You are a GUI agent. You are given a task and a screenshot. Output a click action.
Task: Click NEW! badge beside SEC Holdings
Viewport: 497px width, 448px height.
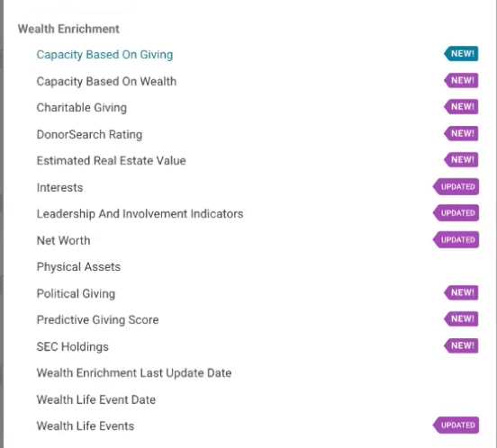point(461,345)
